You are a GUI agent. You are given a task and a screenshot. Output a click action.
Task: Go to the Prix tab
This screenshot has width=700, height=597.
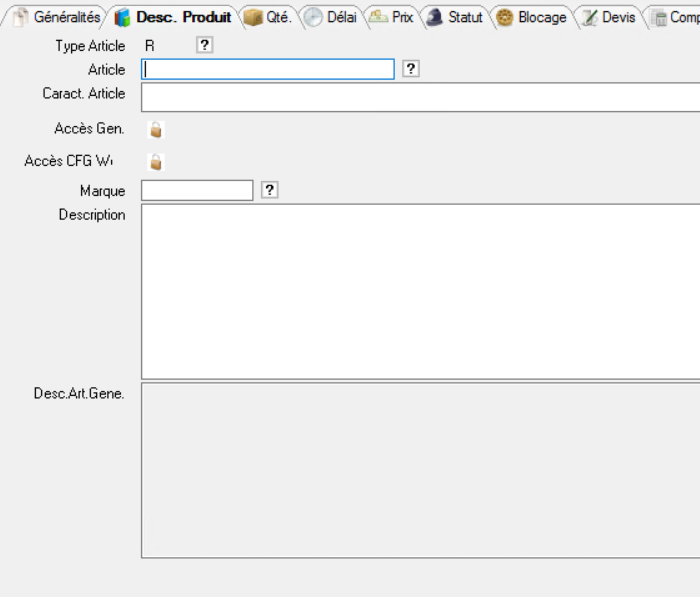tap(392, 17)
